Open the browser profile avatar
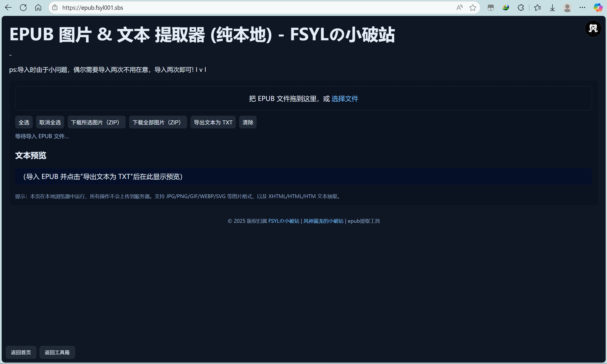 click(x=567, y=8)
